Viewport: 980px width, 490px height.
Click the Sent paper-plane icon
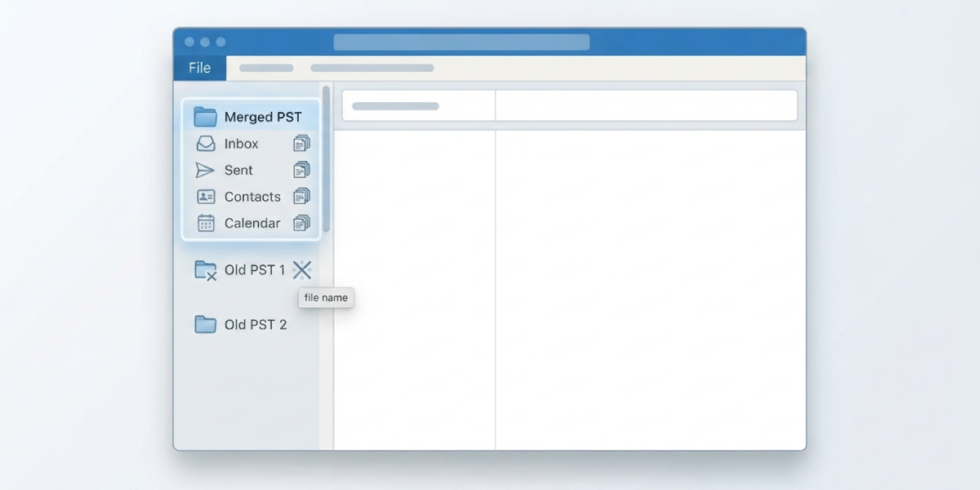205,170
